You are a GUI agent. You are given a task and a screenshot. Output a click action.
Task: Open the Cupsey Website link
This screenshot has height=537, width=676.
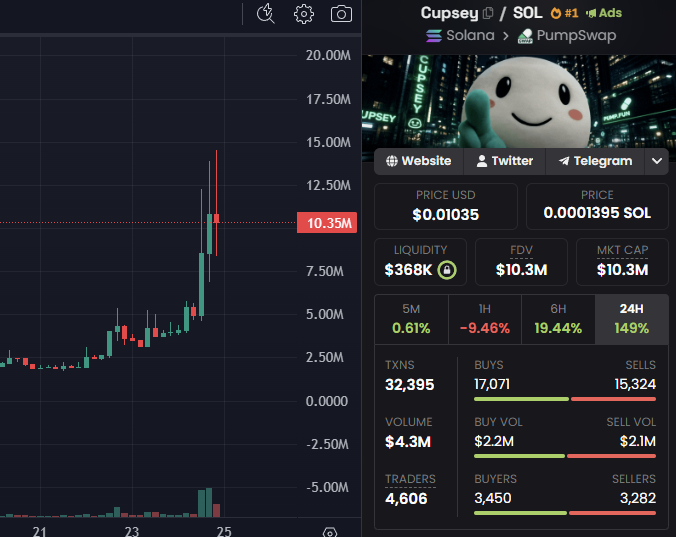[x=419, y=161]
